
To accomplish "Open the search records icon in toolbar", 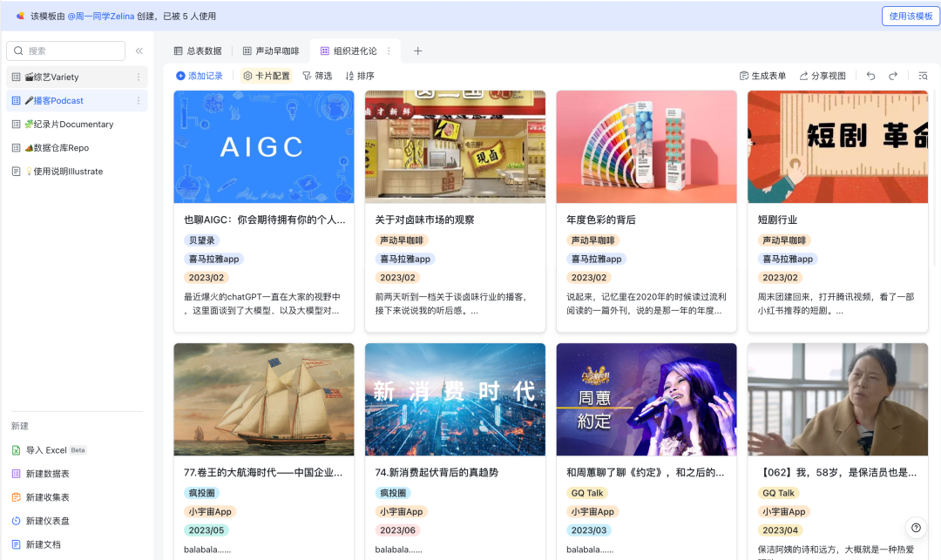I will click(x=923, y=76).
